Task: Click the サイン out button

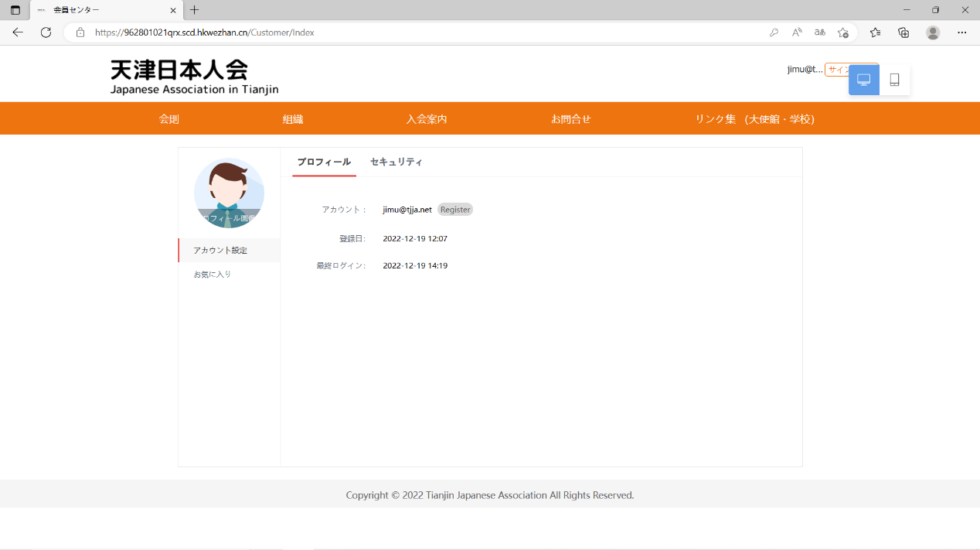Action: [836, 70]
